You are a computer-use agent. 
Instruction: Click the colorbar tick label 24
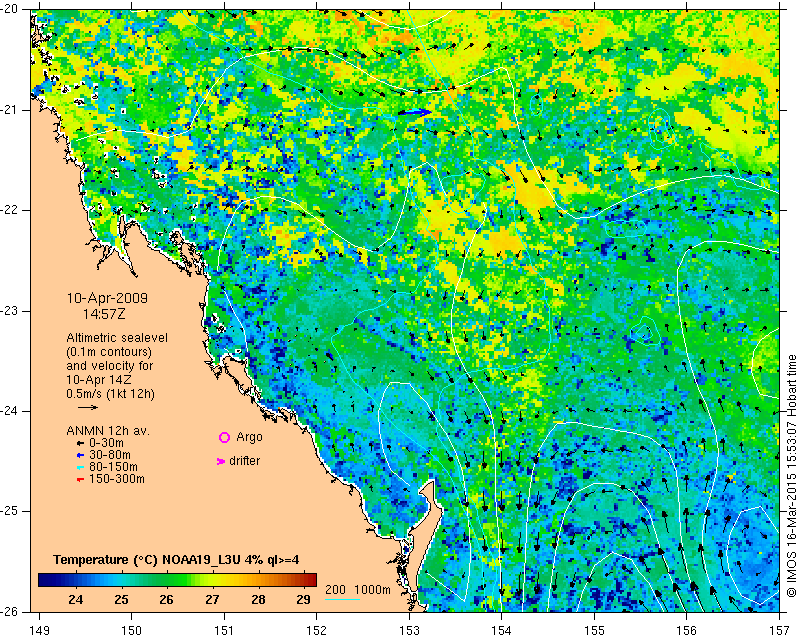pos(75,599)
